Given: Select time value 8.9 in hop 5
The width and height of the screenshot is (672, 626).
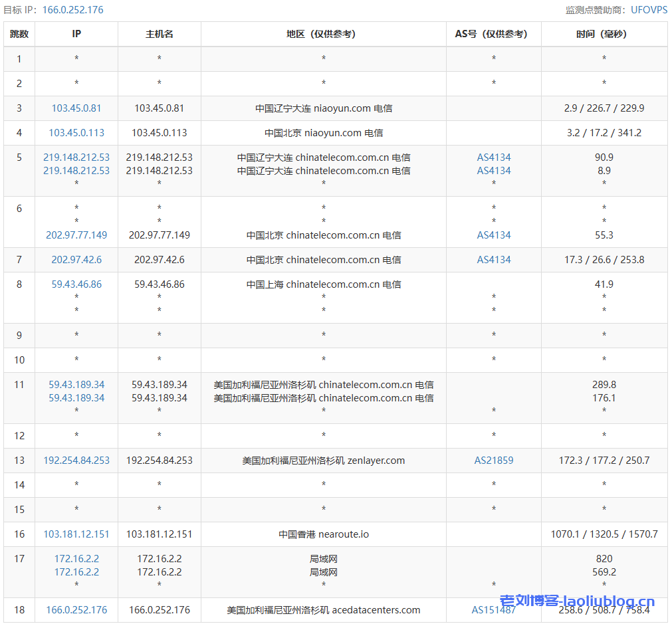Looking at the screenshot, I should [x=604, y=171].
